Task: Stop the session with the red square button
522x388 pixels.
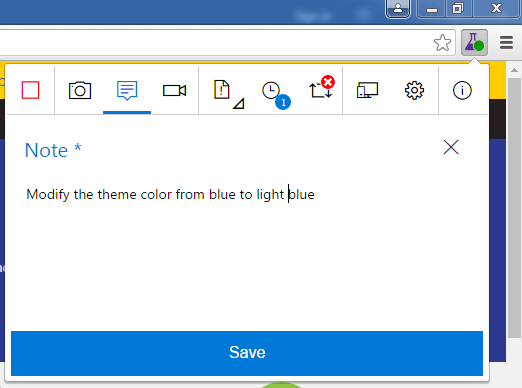Action: [30, 90]
